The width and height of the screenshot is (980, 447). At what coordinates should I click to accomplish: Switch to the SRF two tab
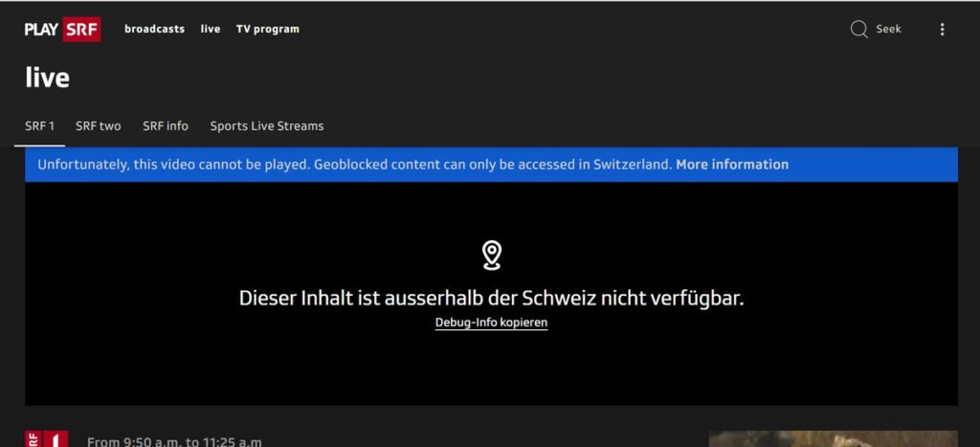[x=99, y=125]
